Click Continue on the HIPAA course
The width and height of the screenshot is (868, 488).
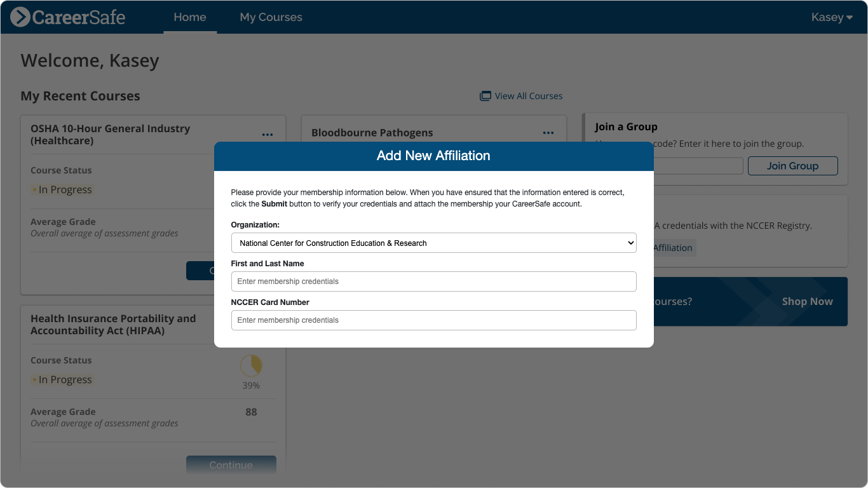231,464
